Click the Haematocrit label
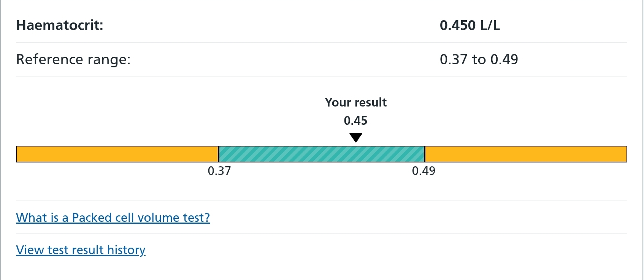This screenshot has width=644, height=280. (60, 25)
